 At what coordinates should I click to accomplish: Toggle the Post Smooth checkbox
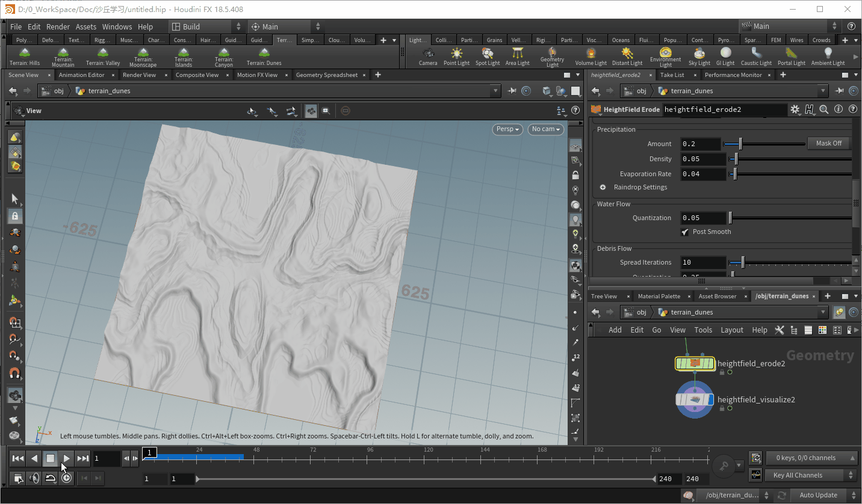(x=684, y=232)
